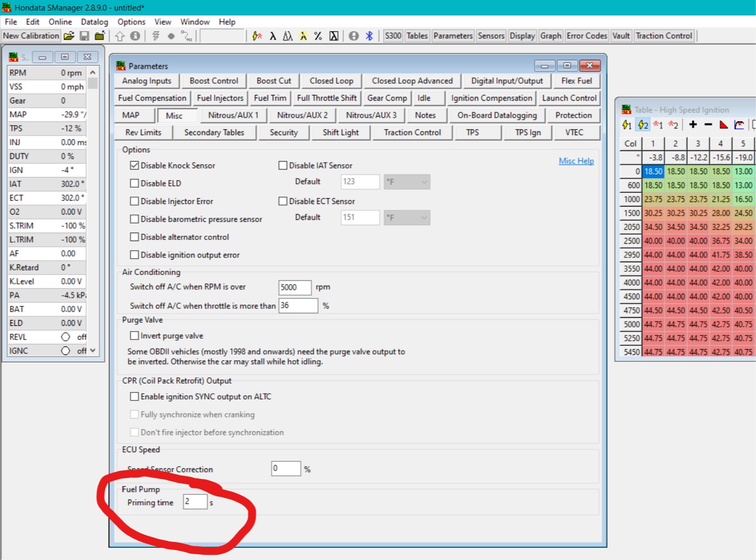Click the ignition lightning arrow toolbar icon
This screenshot has width=756, height=560.
(x=257, y=36)
